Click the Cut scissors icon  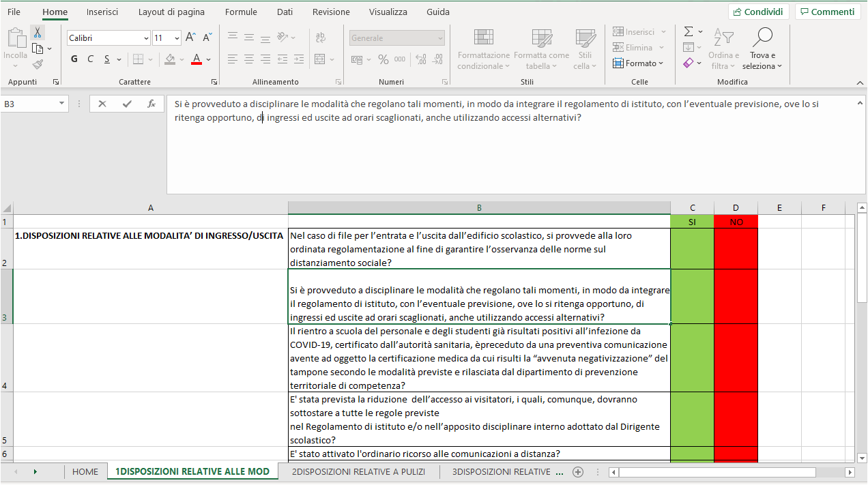pos(38,32)
